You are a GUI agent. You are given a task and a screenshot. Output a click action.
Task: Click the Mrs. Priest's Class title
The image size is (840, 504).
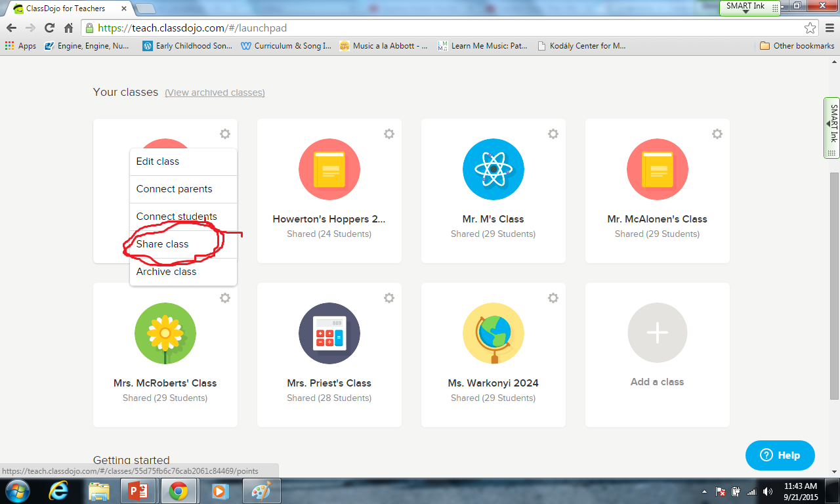[329, 383]
